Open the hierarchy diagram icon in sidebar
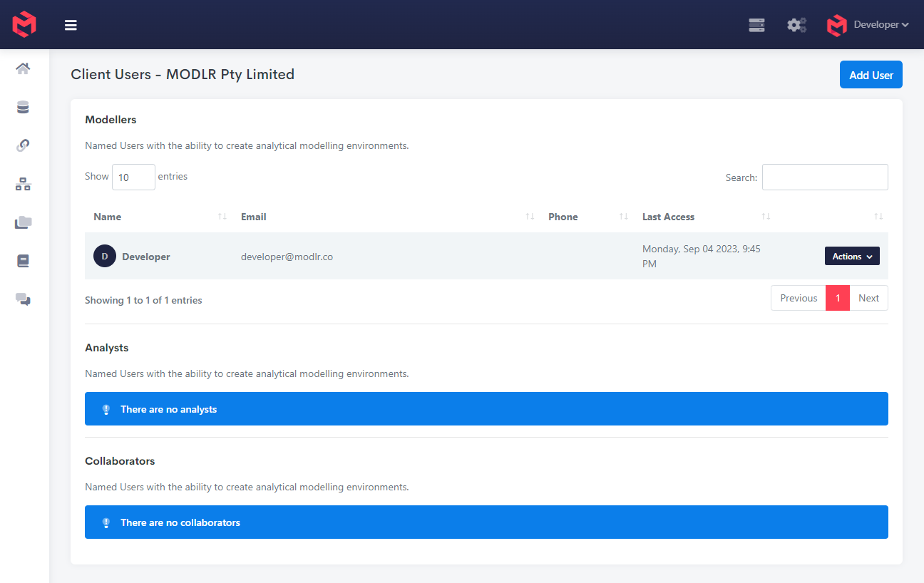924x583 pixels. pos(23,185)
